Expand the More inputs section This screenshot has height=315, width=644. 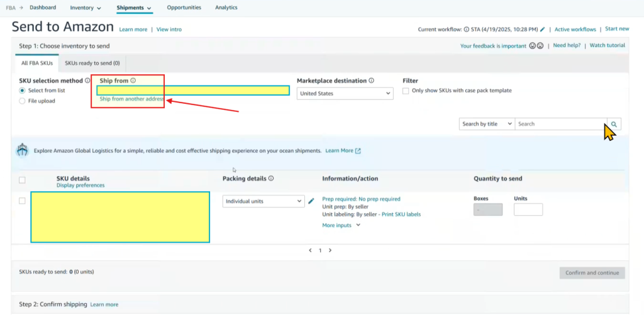point(341,225)
